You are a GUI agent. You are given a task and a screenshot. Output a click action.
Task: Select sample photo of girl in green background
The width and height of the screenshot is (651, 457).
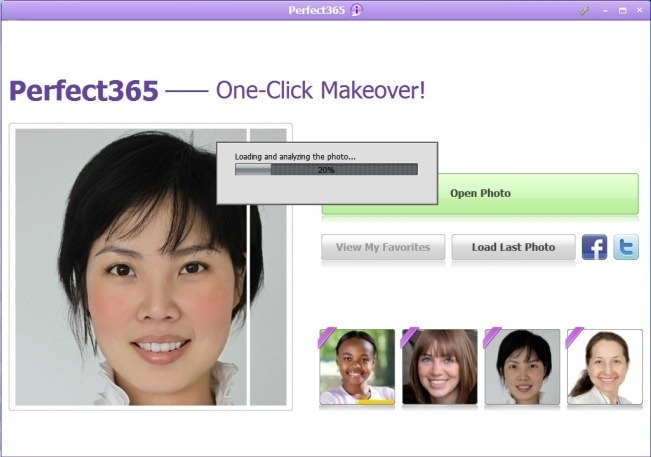coord(357,367)
